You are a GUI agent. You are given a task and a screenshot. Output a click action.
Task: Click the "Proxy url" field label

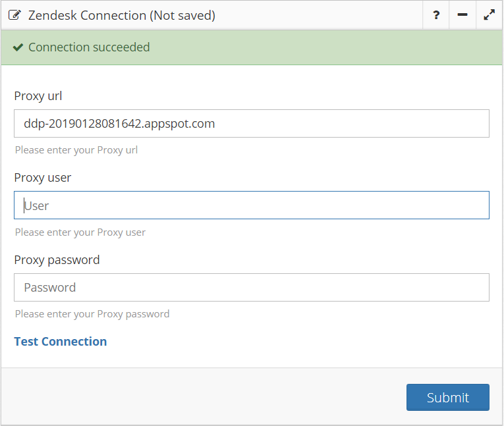[x=38, y=96]
